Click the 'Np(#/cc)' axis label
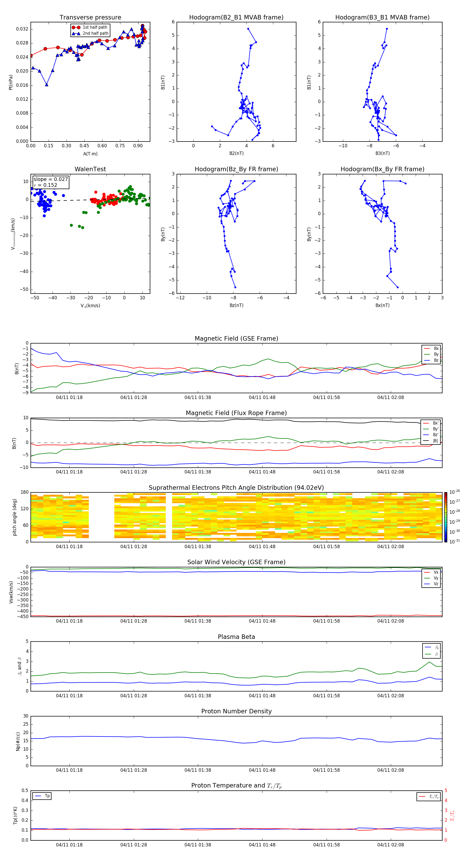473x868 pixels. click(x=18, y=741)
